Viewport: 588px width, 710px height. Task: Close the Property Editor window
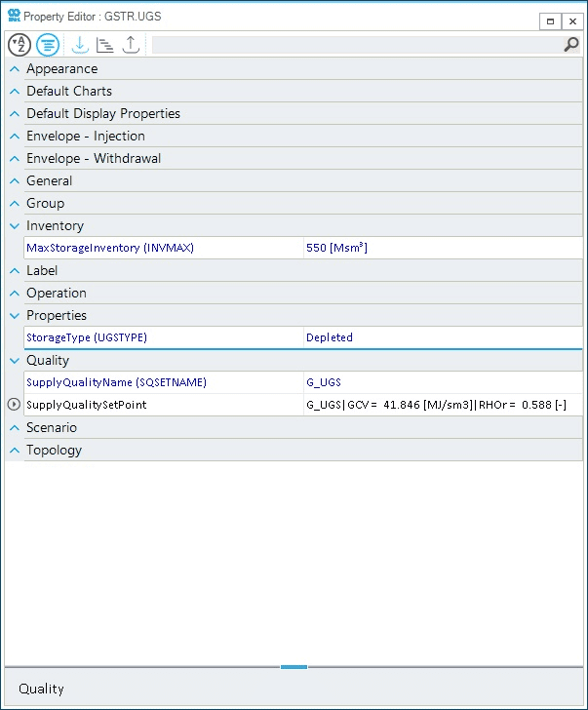(572, 21)
